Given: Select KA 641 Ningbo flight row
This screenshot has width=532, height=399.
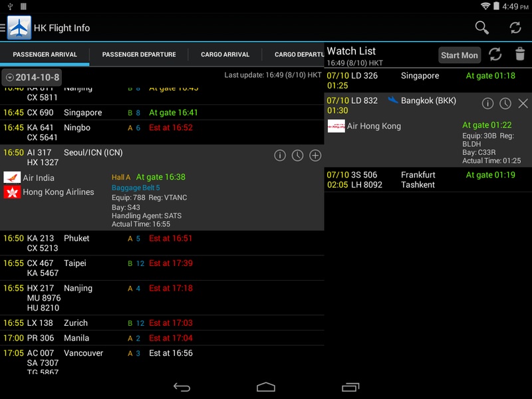Looking at the screenshot, I should (x=162, y=132).
